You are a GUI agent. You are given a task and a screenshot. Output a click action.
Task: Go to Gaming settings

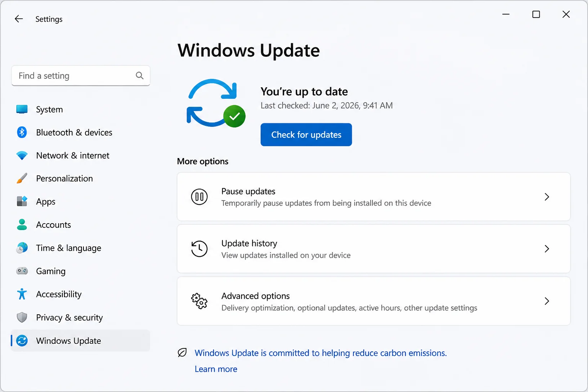coord(81,271)
